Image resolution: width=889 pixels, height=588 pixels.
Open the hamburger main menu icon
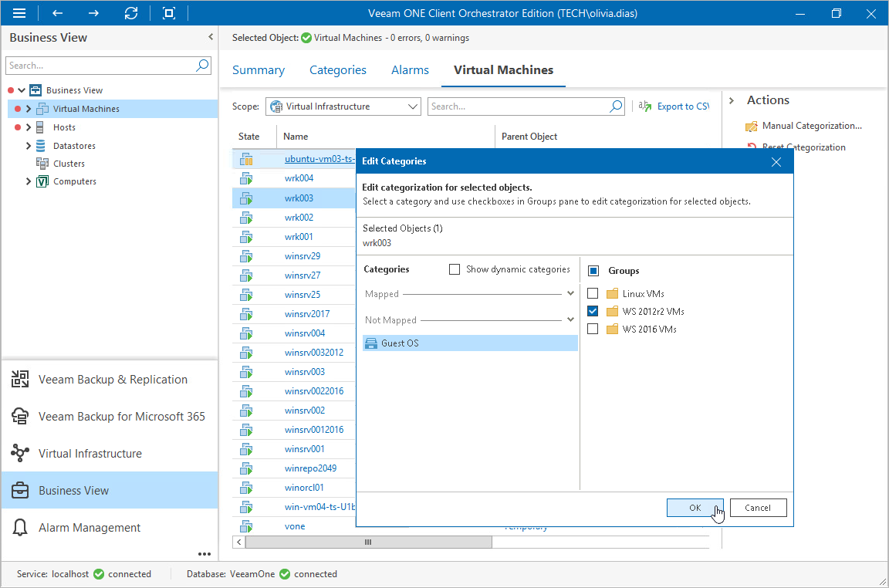19,13
